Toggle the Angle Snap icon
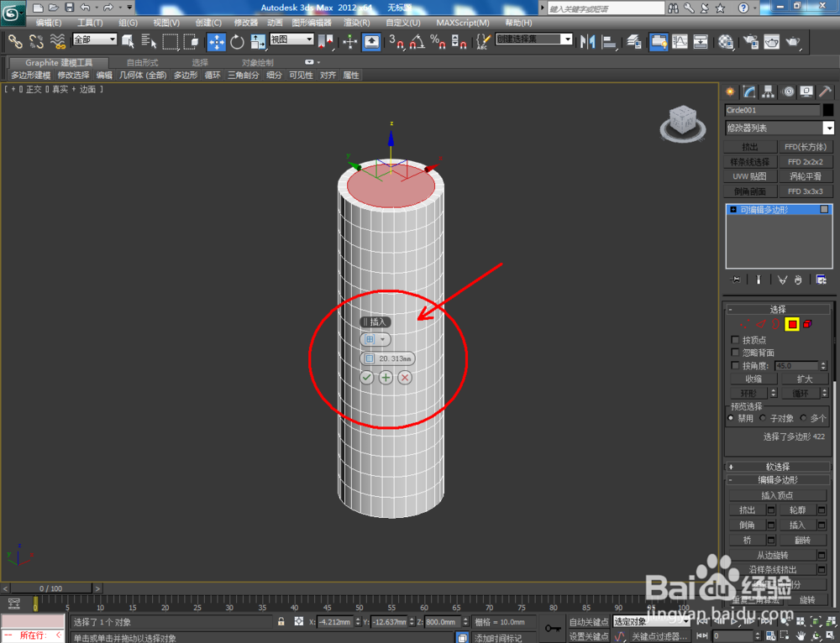This screenshot has height=643, width=840. pyautogui.click(x=417, y=41)
